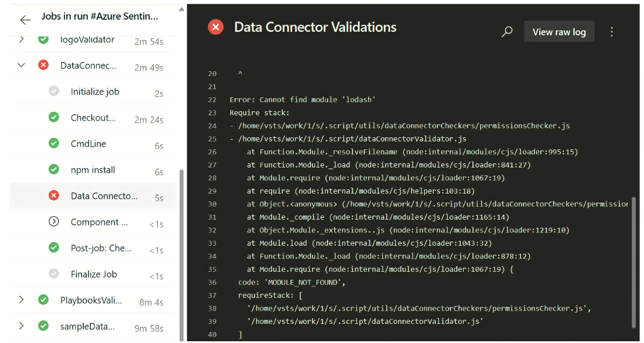Click the red error icon on DataConnec... job
Viewport: 644px width, 343px height.
click(x=43, y=65)
